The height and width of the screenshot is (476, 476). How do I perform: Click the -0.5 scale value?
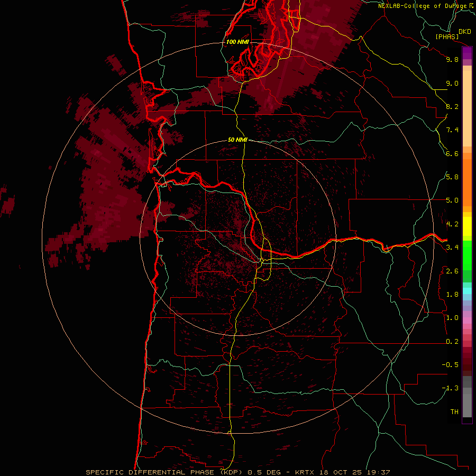(450, 365)
